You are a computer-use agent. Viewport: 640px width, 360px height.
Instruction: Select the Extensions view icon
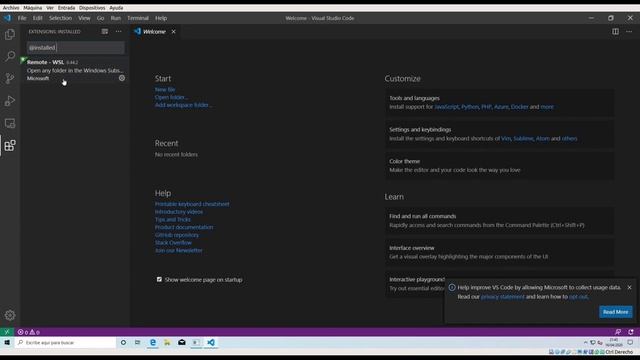click(10, 146)
